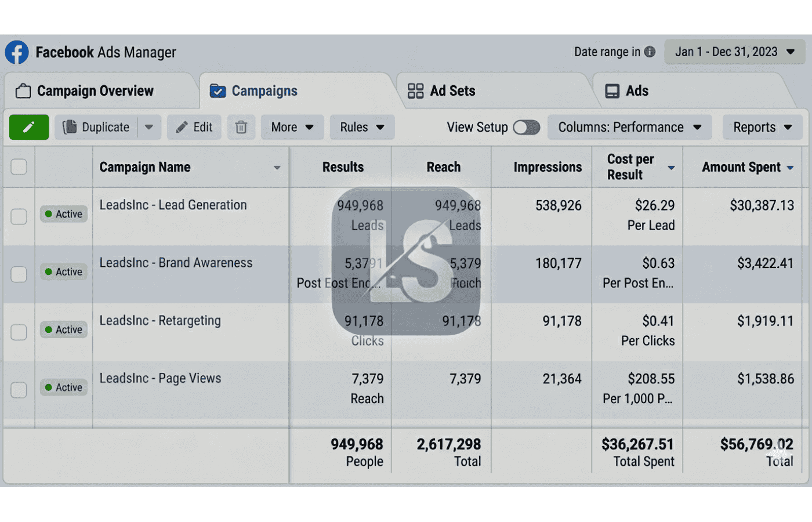Viewport: 812px width, 522px height.
Task: Tick the LeadsInc - Retargeting row checkbox
Action: (x=19, y=332)
